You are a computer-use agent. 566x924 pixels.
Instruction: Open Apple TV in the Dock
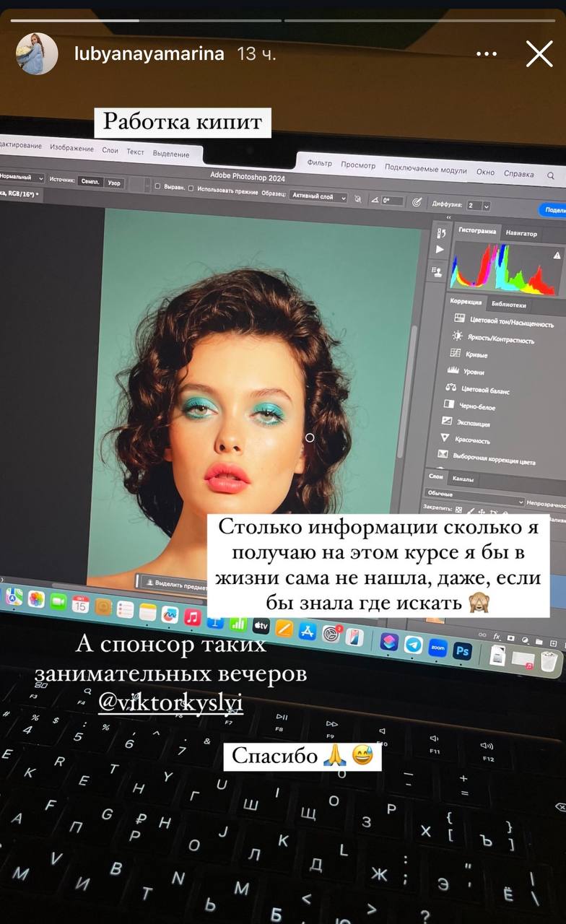261,625
